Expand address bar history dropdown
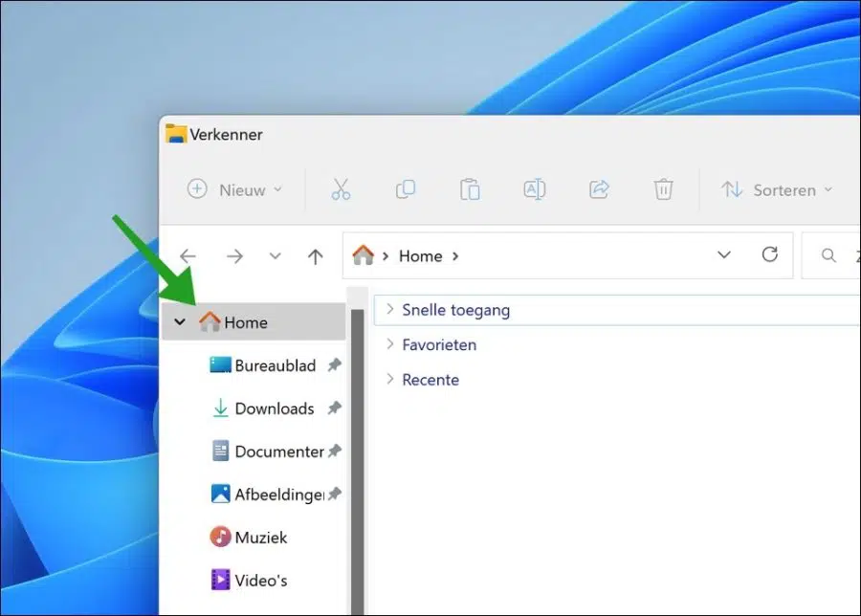 coord(724,254)
